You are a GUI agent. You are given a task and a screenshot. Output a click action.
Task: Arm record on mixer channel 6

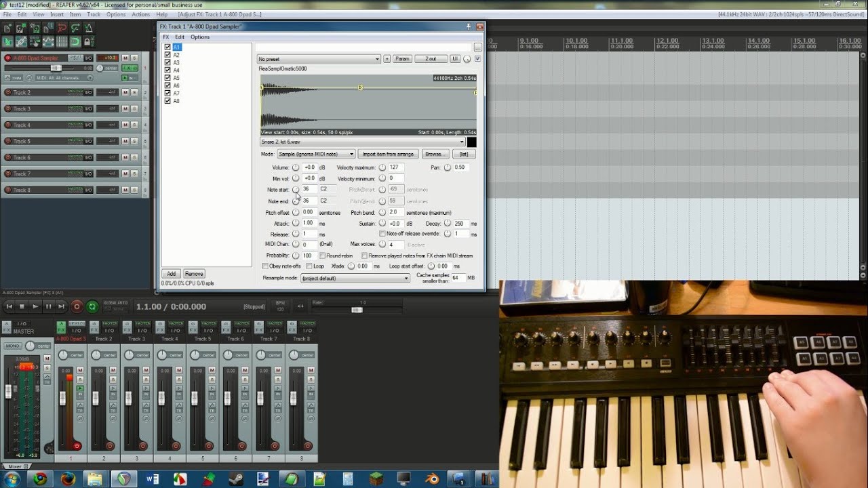(x=241, y=445)
